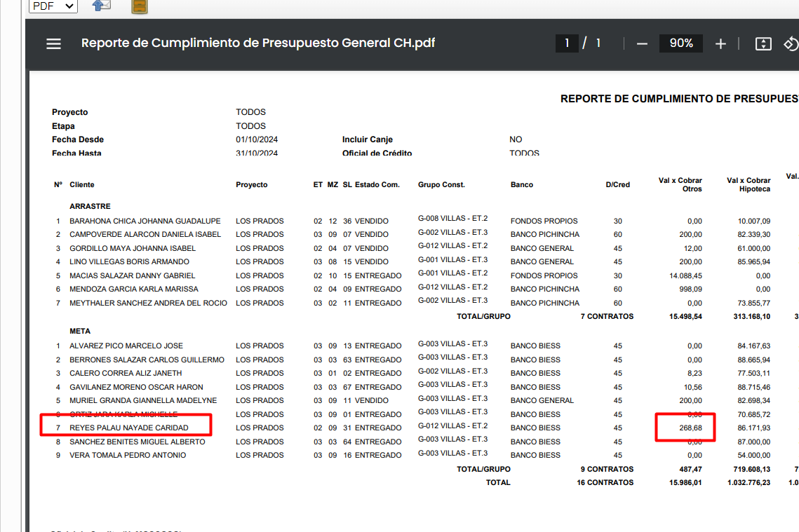Click client BARAHONA CHICA JOHANNA GUADALUPE
This screenshot has width=799, height=532.
145,221
